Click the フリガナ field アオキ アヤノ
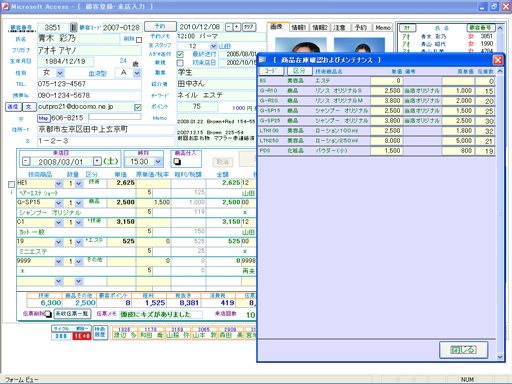Viewport: 512px width, 384px height. pos(89,50)
